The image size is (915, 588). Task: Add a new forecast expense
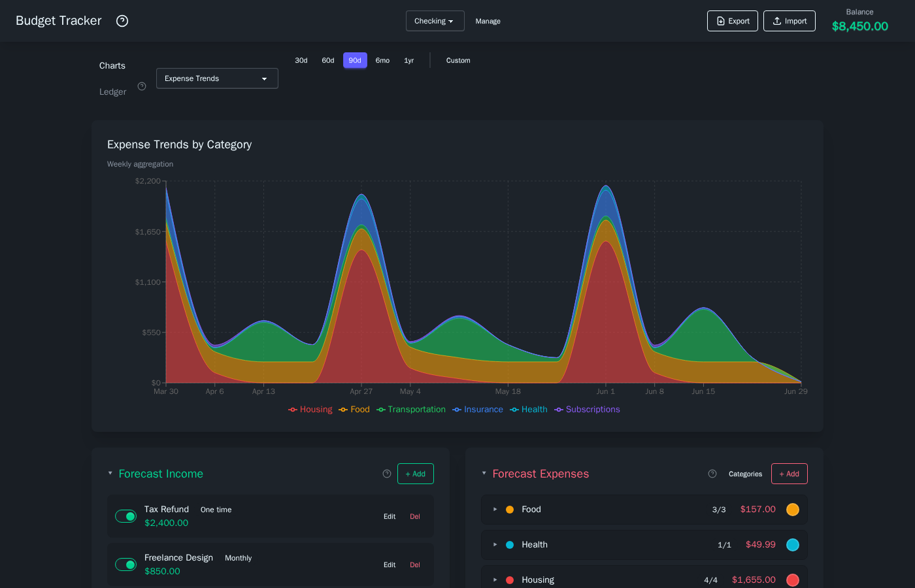pos(789,474)
